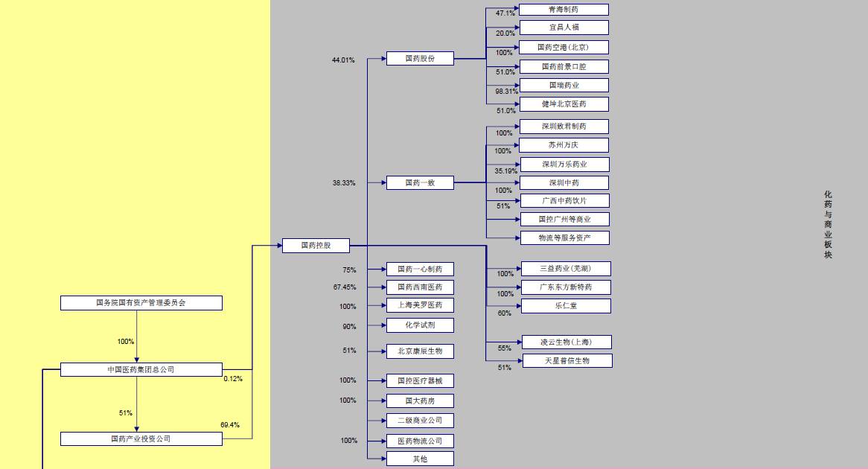This screenshot has height=469, width=868.
Task: Click the 宜昌人福 box
Action: [564, 27]
